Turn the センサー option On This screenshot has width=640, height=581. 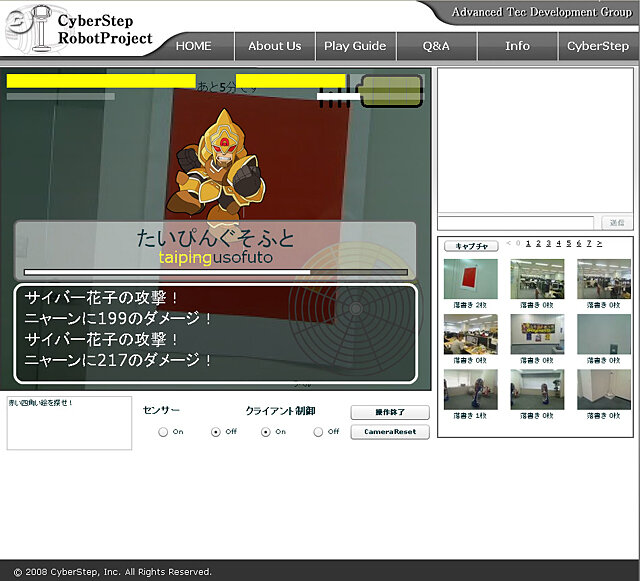163,432
